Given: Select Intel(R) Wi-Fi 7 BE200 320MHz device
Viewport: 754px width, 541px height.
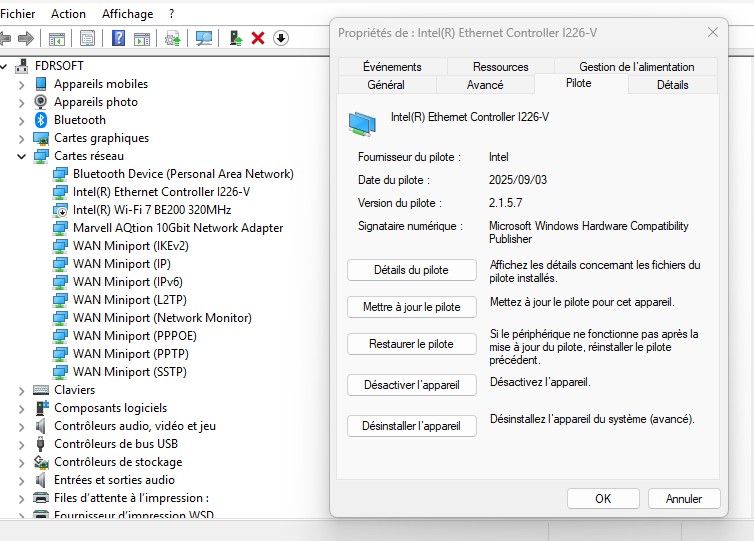Looking at the screenshot, I should 152,210.
